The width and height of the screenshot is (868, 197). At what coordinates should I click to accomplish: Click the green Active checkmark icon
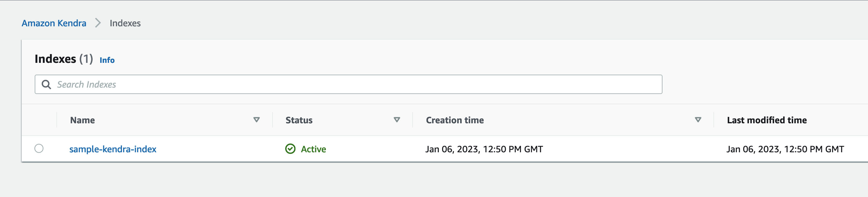click(290, 149)
